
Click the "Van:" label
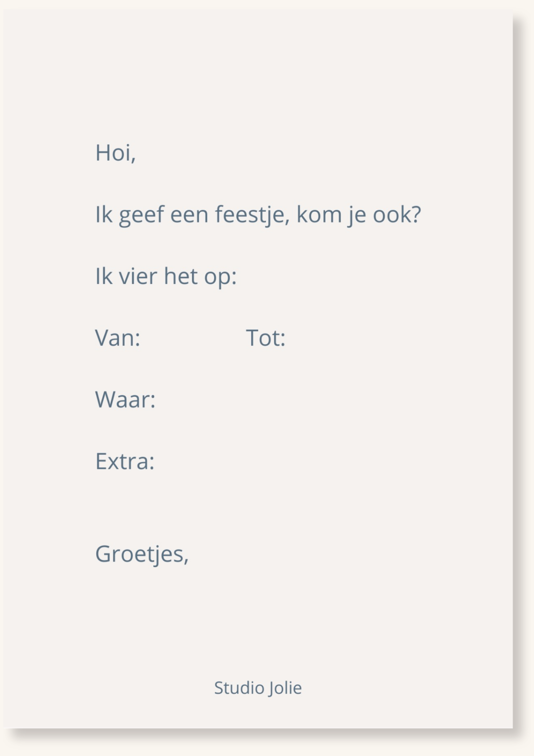pos(117,338)
